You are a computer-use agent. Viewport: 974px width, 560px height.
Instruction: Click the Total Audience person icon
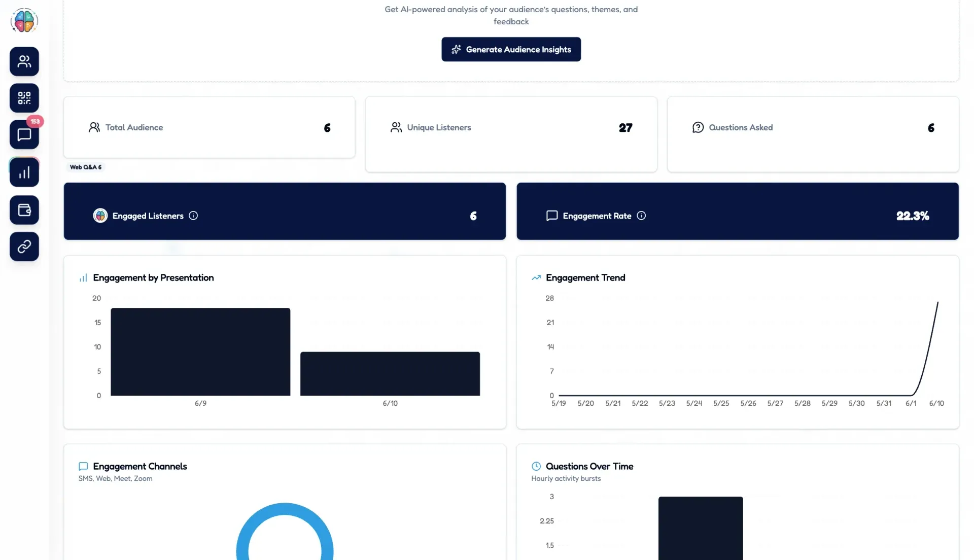(x=94, y=127)
